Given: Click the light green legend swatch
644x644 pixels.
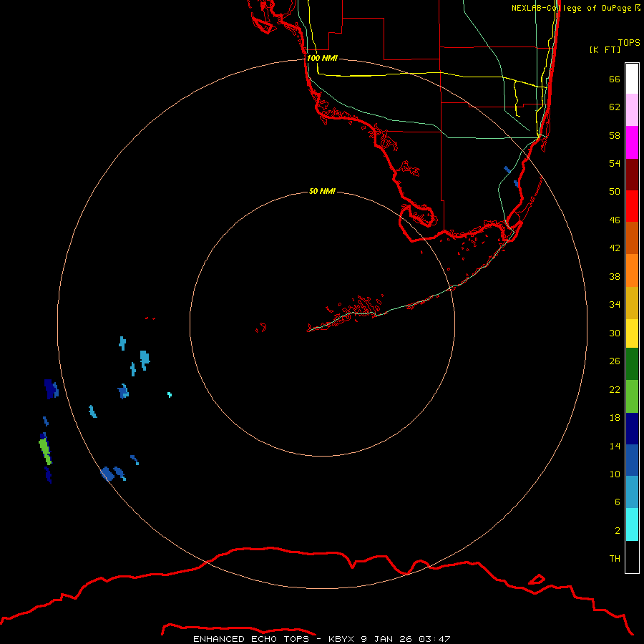Looking at the screenshot, I should [x=632, y=396].
